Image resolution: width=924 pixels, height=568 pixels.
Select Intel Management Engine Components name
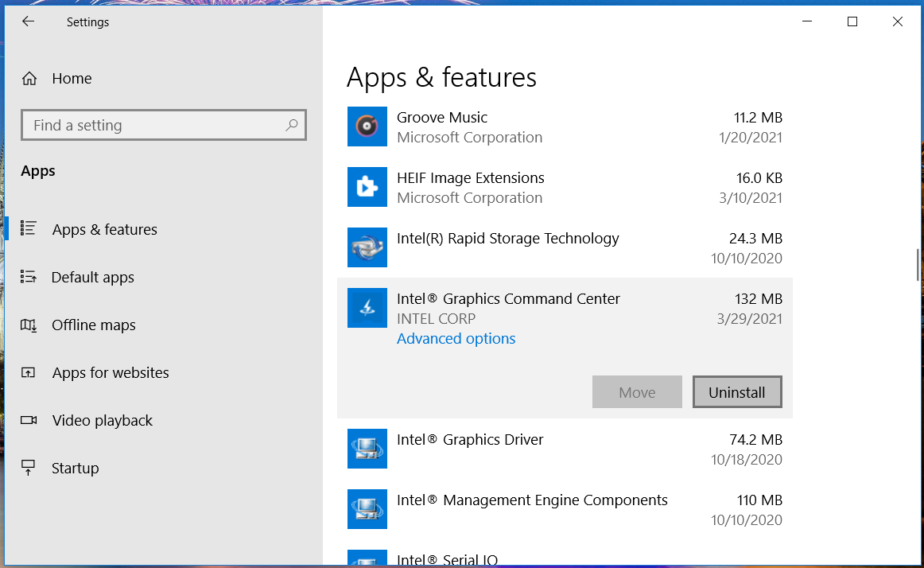[x=532, y=500]
